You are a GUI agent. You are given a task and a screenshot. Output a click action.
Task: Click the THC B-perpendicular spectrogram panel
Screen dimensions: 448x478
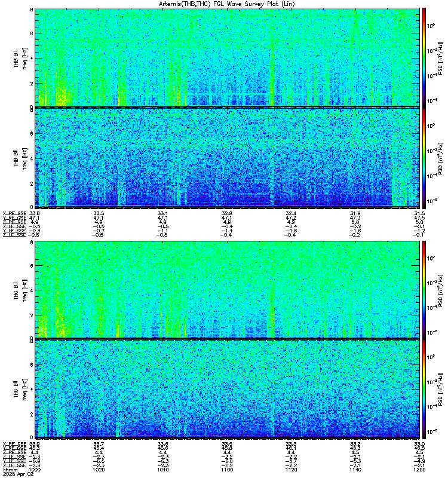coord(227,290)
